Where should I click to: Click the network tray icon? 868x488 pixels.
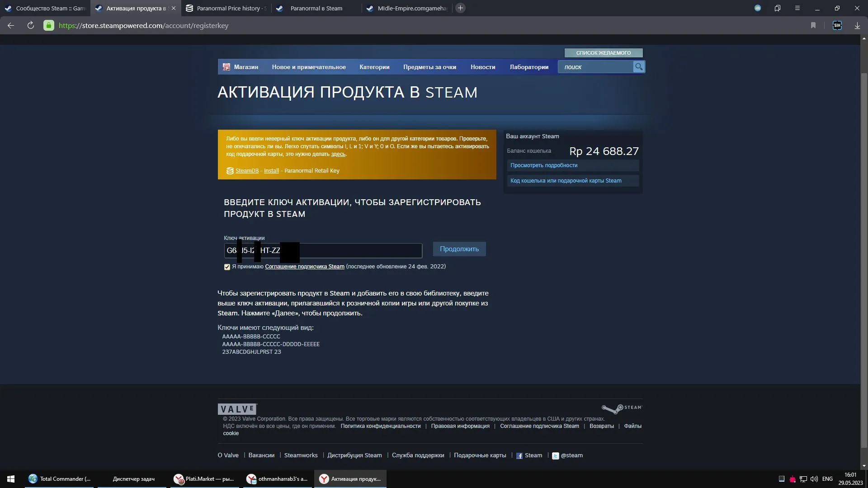click(x=803, y=479)
